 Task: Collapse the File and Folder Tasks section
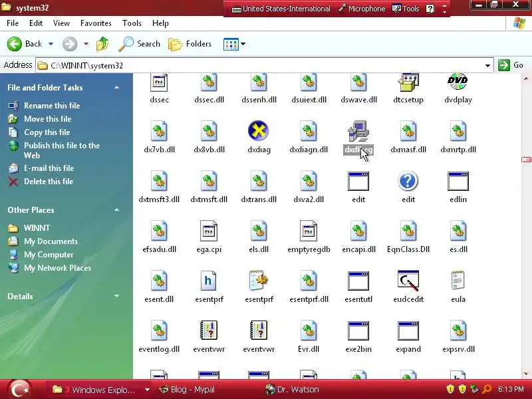point(117,88)
